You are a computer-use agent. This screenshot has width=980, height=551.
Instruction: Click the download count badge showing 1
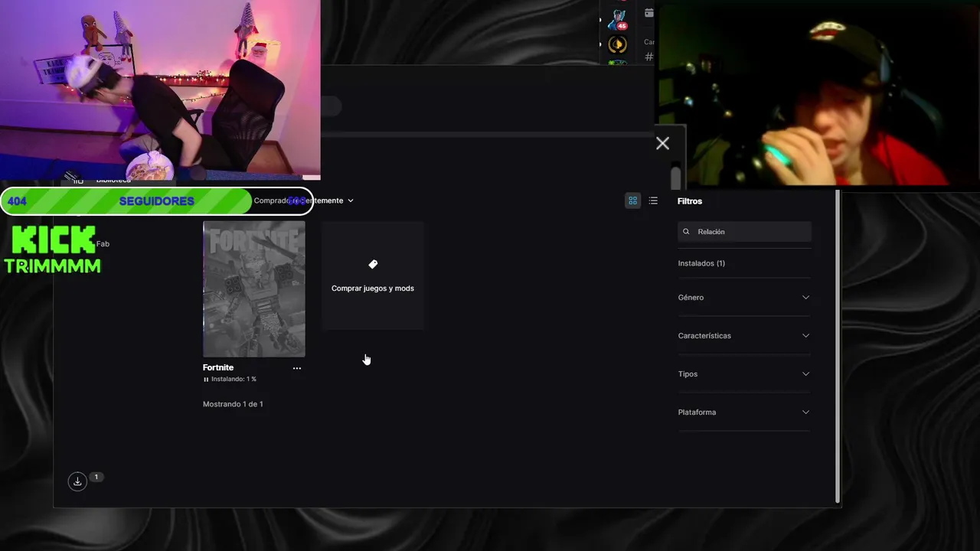coord(96,477)
